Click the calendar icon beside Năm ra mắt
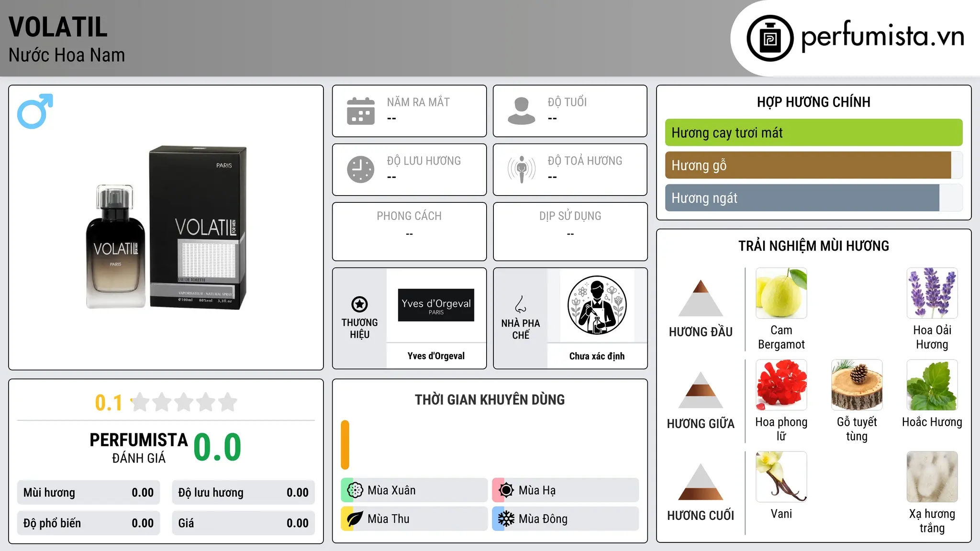Screen dimensions: 980x551 click(361, 111)
